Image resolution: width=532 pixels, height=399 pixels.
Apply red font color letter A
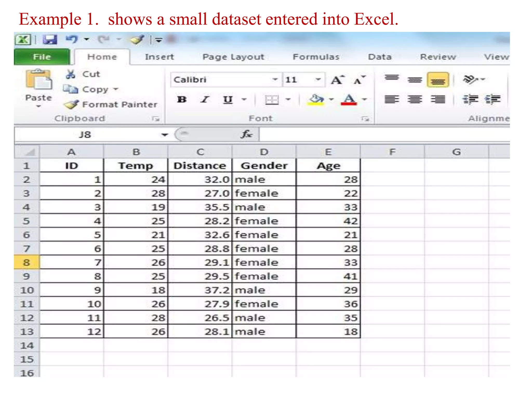tap(349, 99)
